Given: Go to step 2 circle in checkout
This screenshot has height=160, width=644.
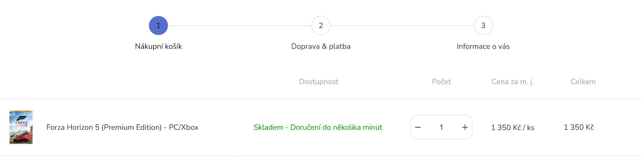Looking at the screenshot, I should click(x=321, y=26).
